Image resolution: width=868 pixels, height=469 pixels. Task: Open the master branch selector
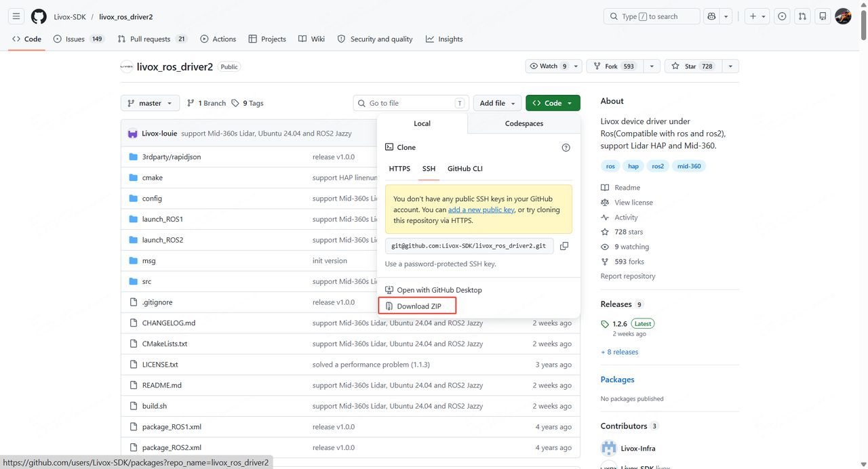click(x=150, y=103)
